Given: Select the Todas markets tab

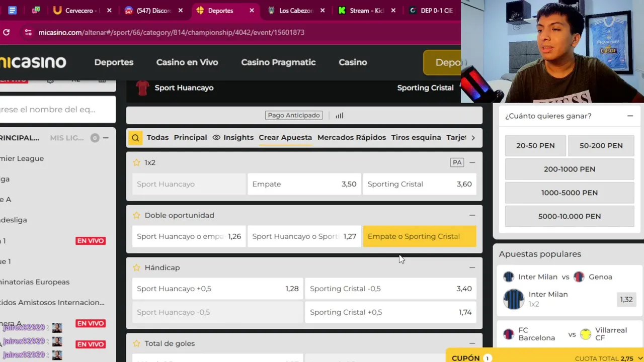Looking at the screenshot, I should (157, 137).
